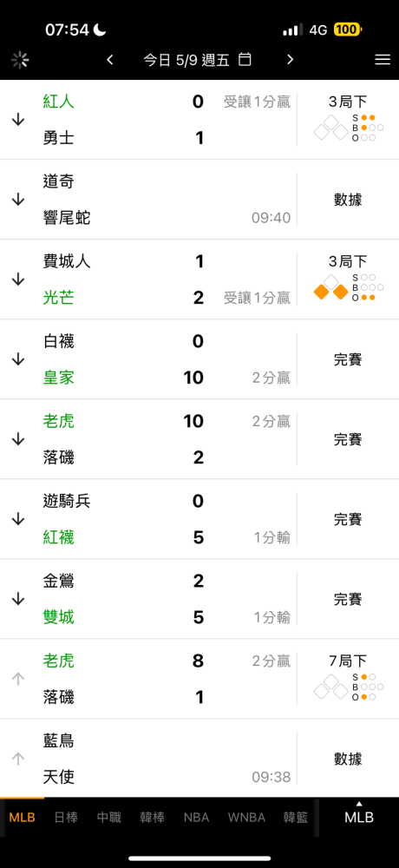Tap 完賽 status for 金鶯 vs 雙城
The image size is (399, 868).
pyautogui.click(x=348, y=599)
